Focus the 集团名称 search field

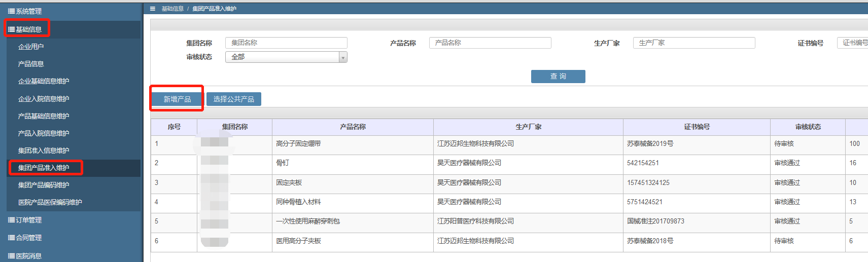pos(286,43)
